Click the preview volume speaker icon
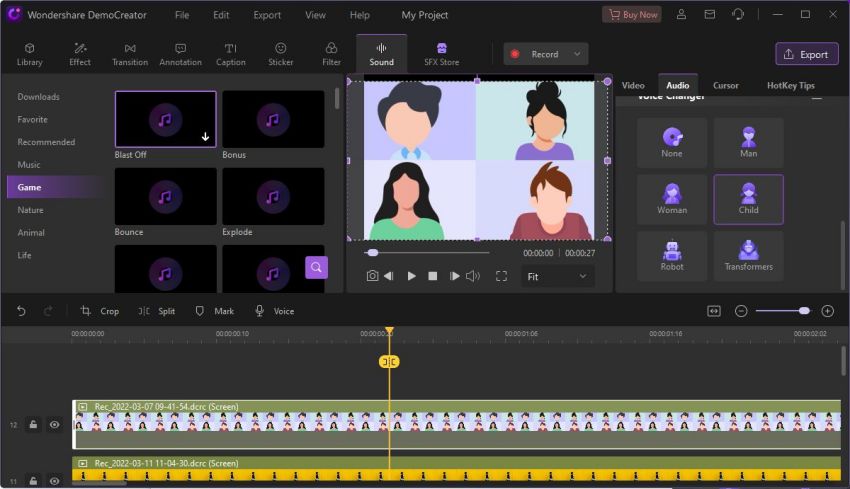The image size is (850, 489). 473,276
